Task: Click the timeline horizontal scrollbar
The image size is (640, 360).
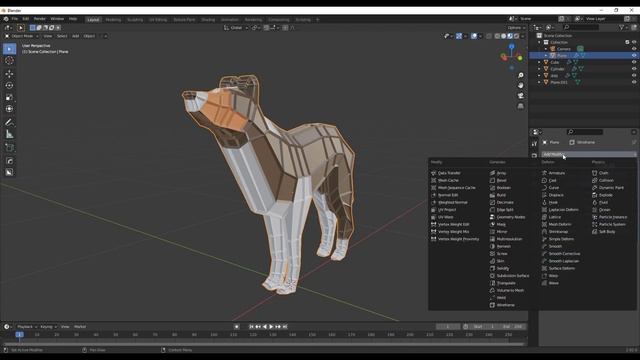Action: (263, 344)
